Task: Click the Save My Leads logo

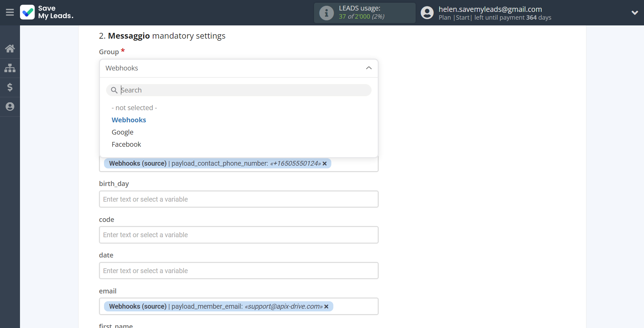Action: point(47,13)
